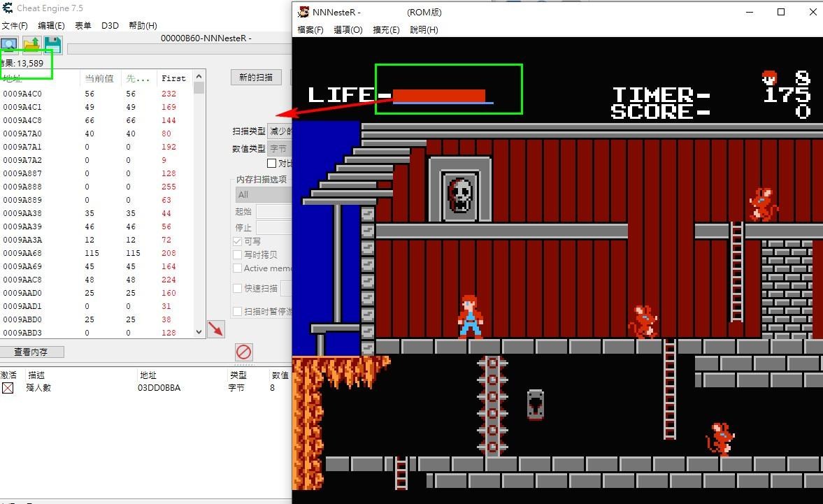Click the save floppy disk icon

[x=52, y=45]
